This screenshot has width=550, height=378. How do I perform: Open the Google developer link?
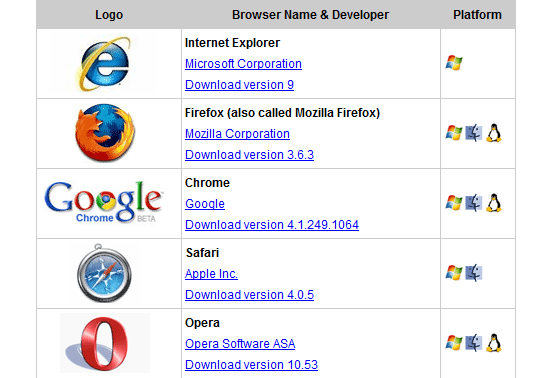205,204
